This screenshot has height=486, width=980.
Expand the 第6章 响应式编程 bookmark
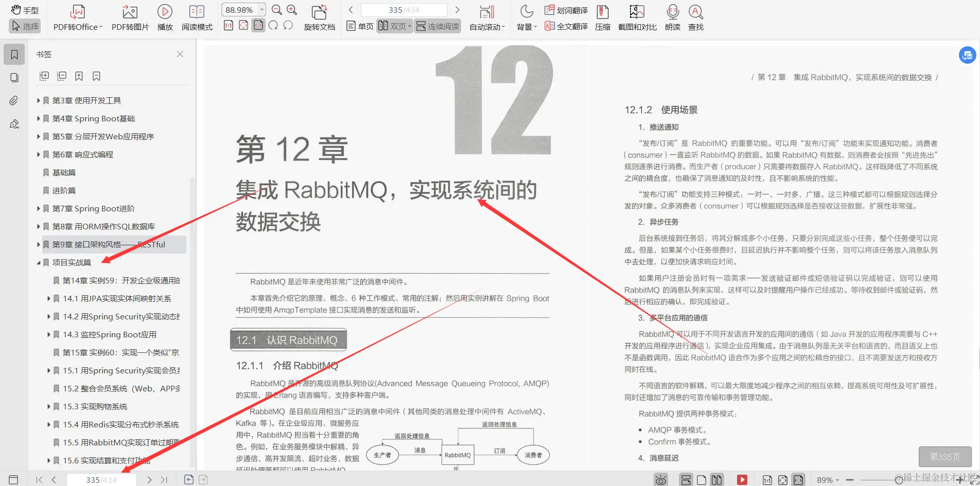(39, 154)
